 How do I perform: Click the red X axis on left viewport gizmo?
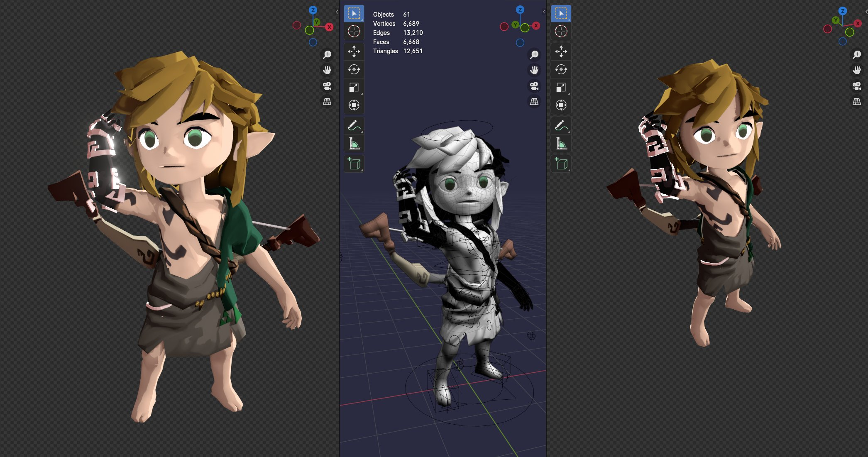(x=329, y=27)
